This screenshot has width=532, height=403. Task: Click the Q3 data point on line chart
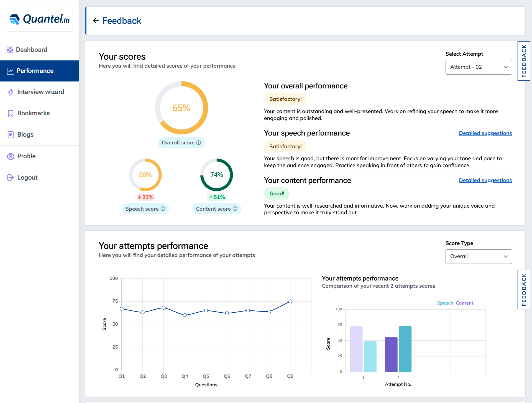[164, 308]
